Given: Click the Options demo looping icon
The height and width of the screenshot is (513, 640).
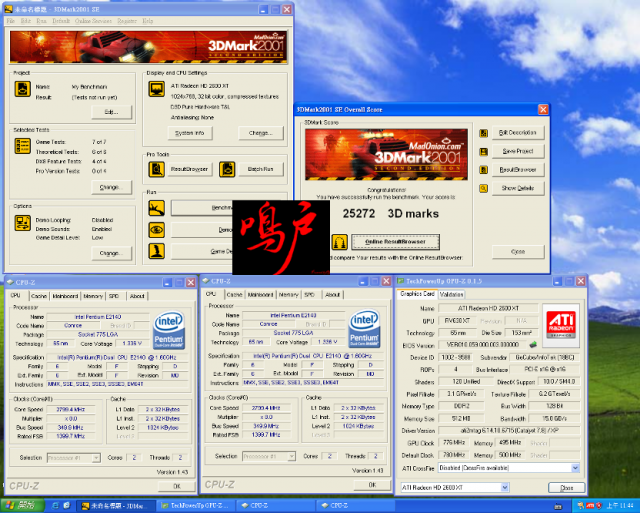Looking at the screenshot, I should [x=22, y=223].
